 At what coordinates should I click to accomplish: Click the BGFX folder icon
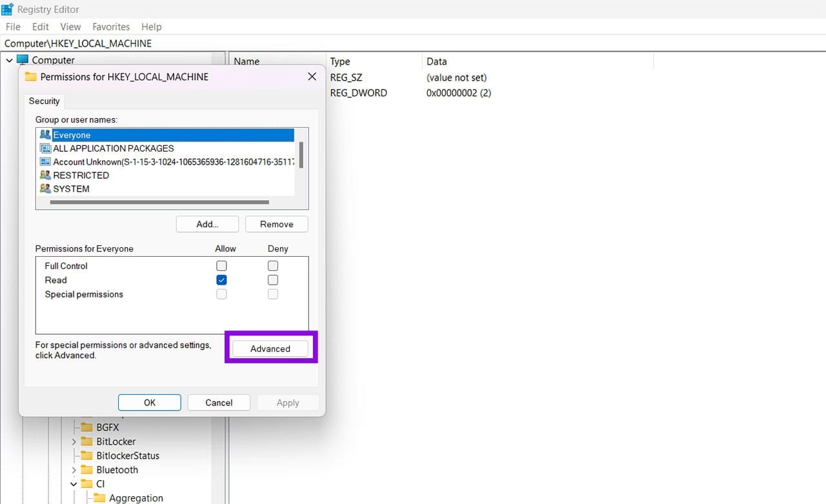(x=86, y=427)
